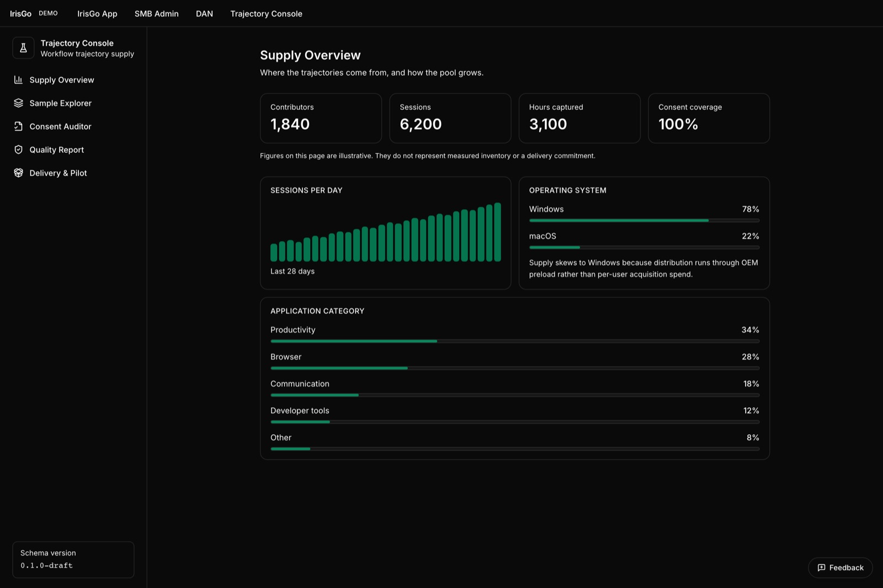Click the 78% value

click(x=751, y=209)
